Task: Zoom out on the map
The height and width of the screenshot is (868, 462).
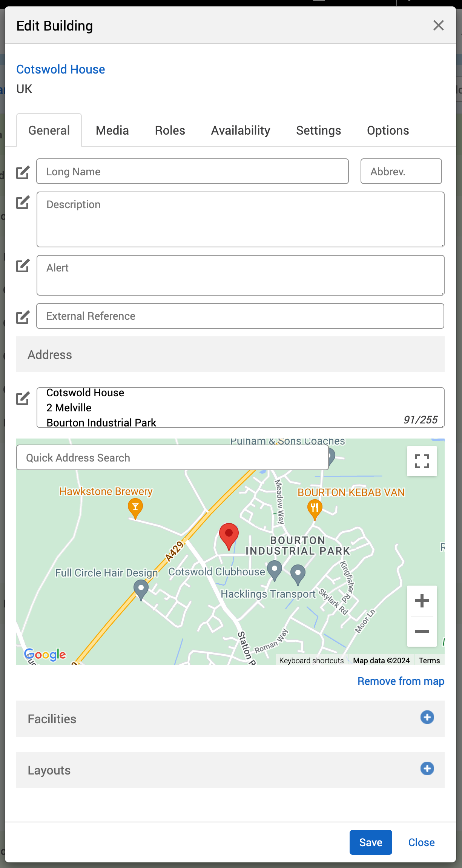Action: point(422,632)
